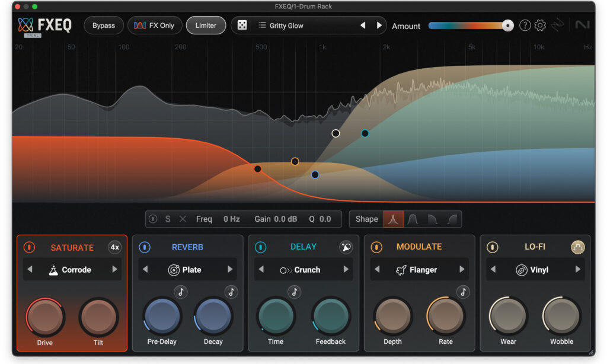The width and height of the screenshot is (607, 364).
Task: Toggle Saturate module power
Action: pos(30,247)
